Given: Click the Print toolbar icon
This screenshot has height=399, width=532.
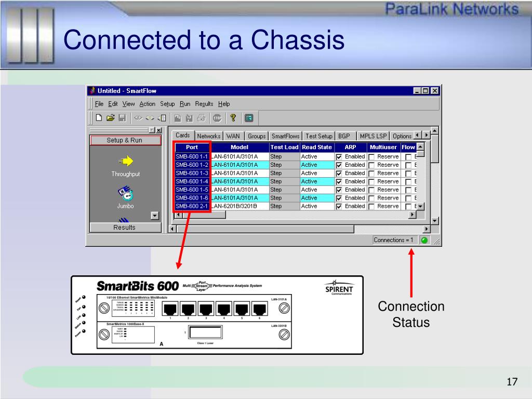Looking at the screenshot, I should click(201, 118).
